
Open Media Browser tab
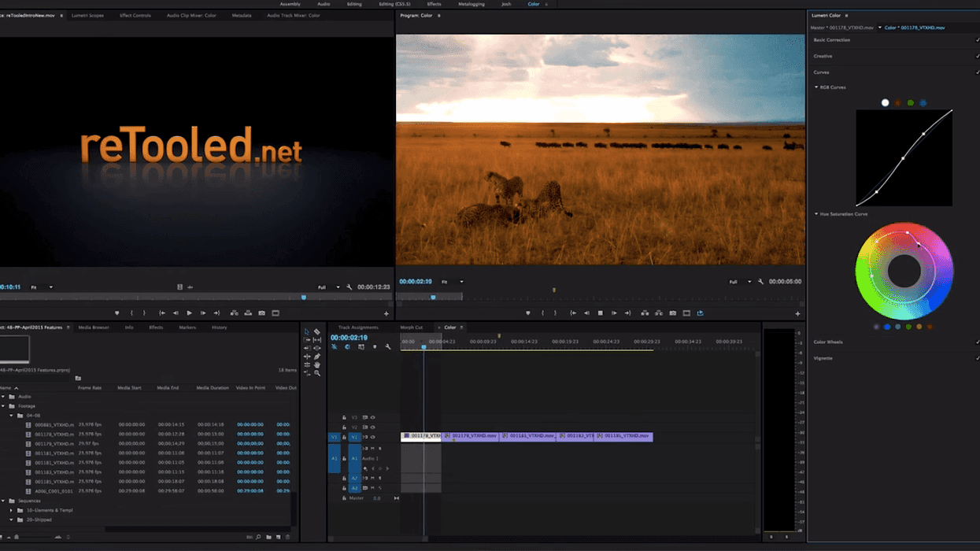pos(94,327)
